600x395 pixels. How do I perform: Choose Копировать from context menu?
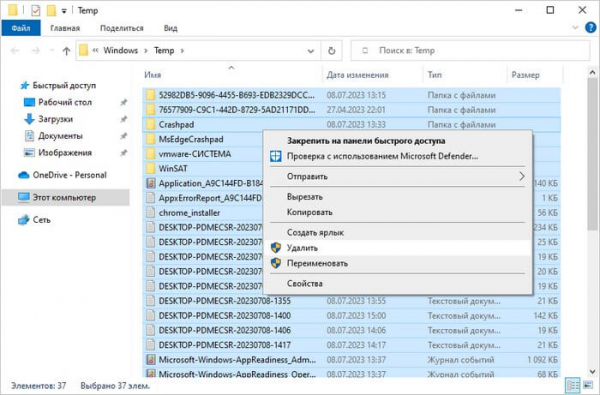[398, 212]
